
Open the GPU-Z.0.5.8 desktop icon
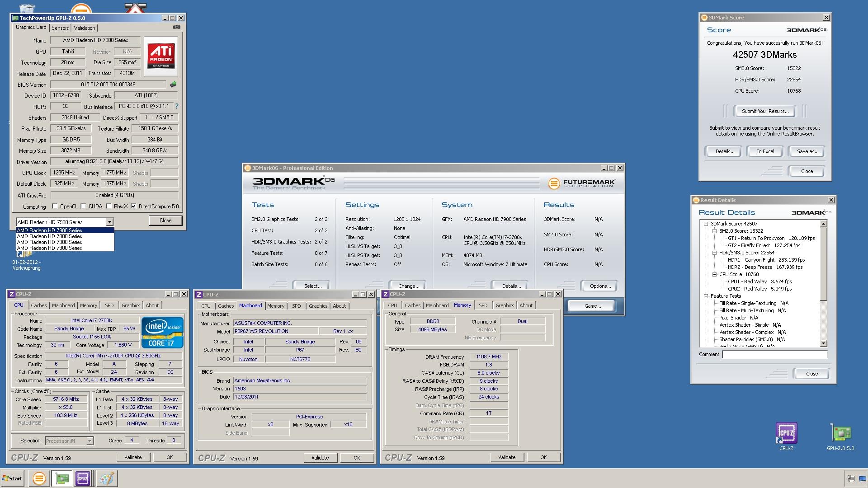(840, 436)
